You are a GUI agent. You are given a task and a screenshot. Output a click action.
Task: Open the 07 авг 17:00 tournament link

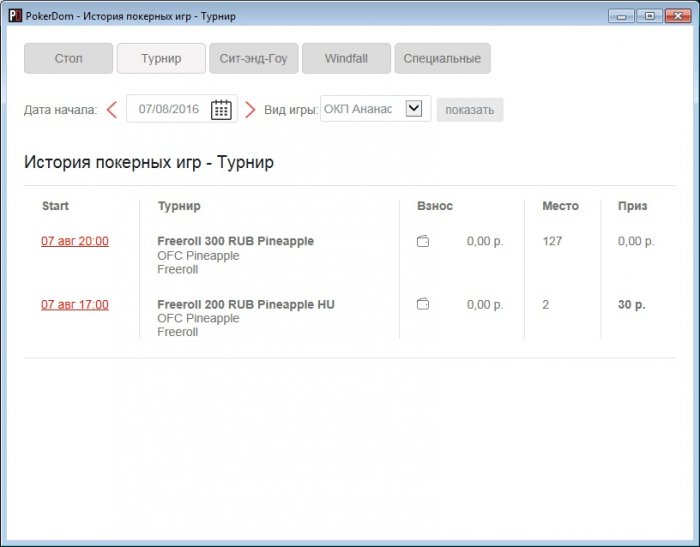pyautogui.click(x=75, y=305)
